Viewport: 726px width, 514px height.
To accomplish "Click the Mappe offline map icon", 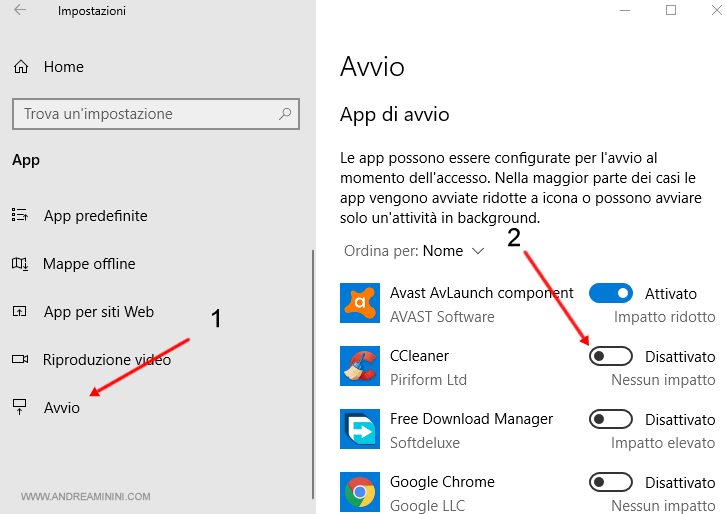I will coord(19,264).
